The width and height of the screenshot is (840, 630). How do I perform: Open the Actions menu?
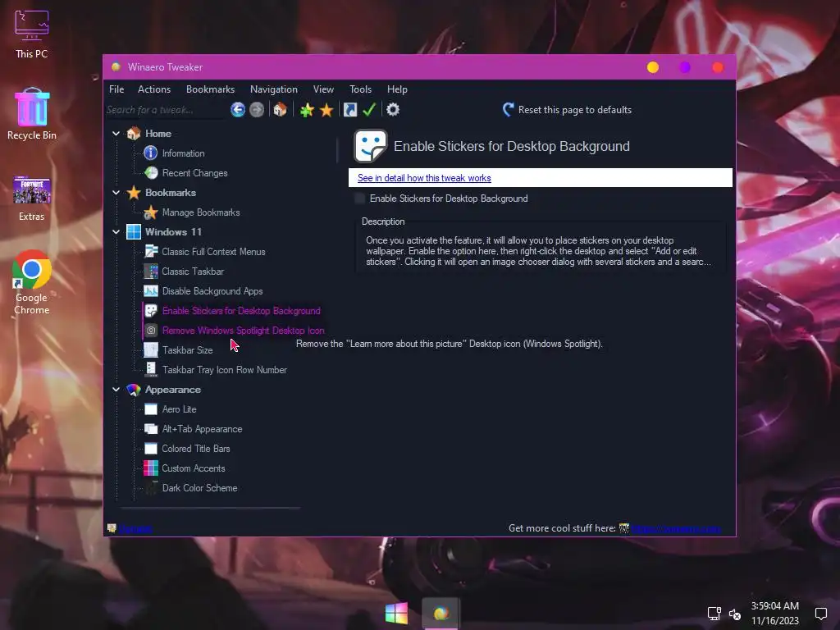154,89
